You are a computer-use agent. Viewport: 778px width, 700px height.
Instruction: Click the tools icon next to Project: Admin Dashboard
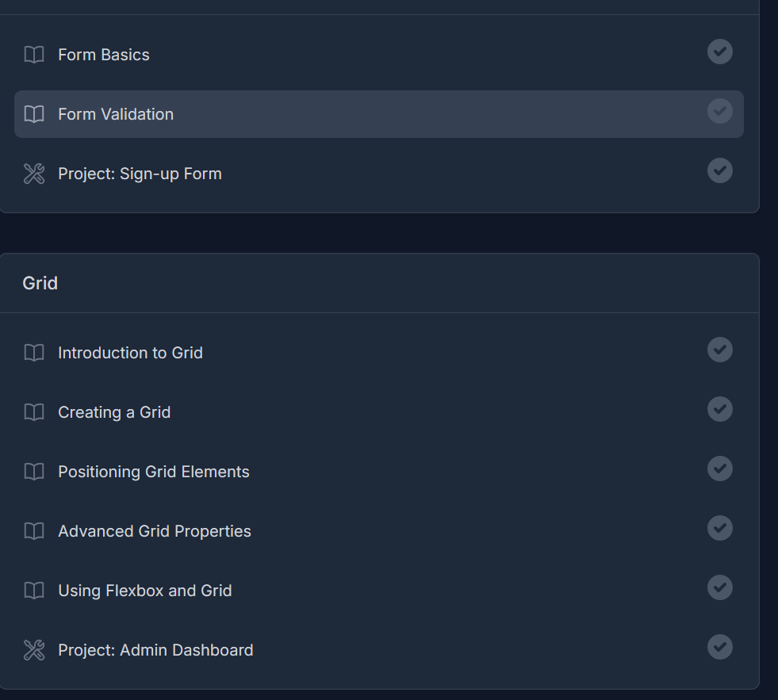pyautogui.click(x=34, y=650)
